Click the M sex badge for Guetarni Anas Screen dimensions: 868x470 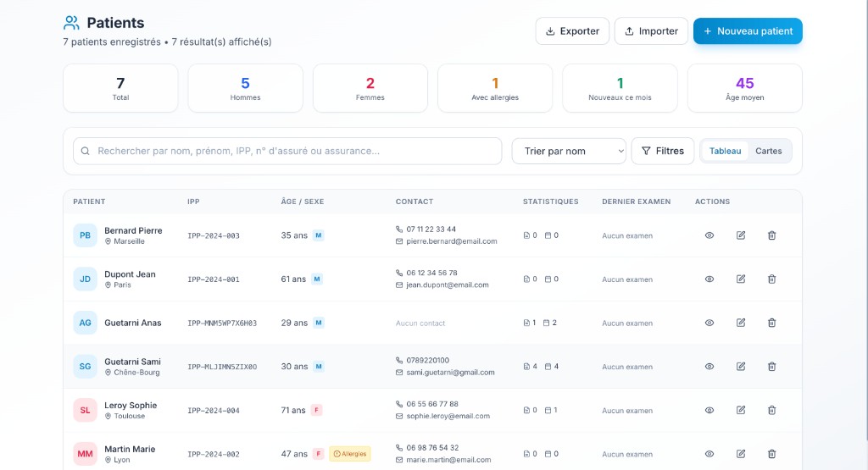319,323
